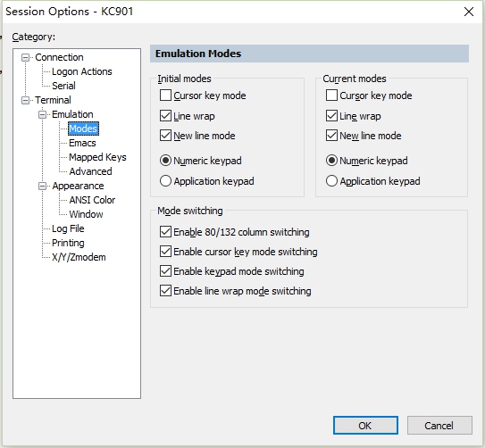The image size is (485, 448).
Task: Toggle Enable 80/132 column switching
Action: pyautogui.click(x=165, y=232)
